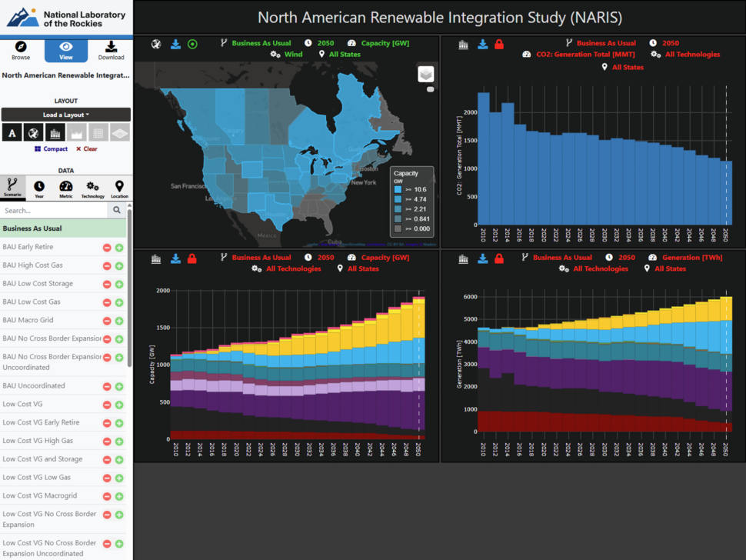Select the Metric data tab
The width and height of the screenshot is (746, 560).
coord(65,189)
